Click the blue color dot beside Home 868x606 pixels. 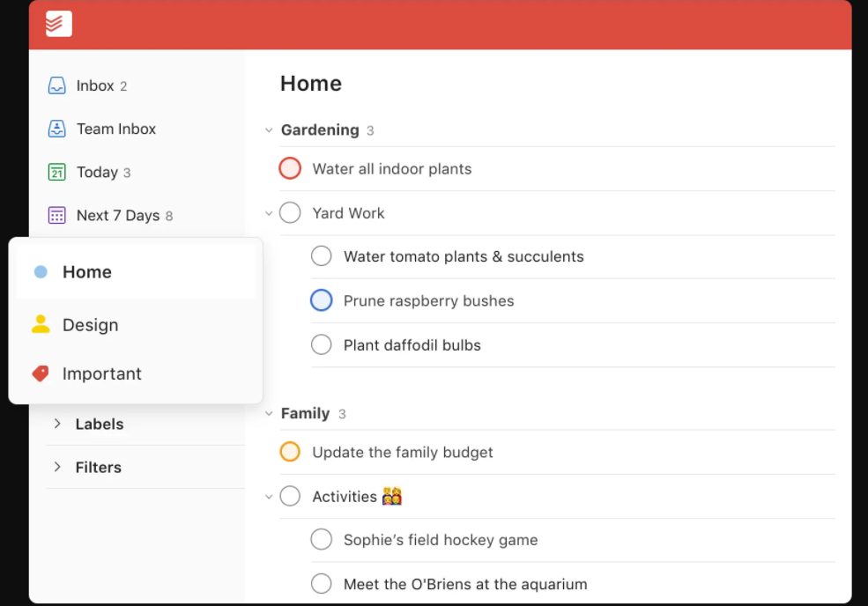pos(41,272)
